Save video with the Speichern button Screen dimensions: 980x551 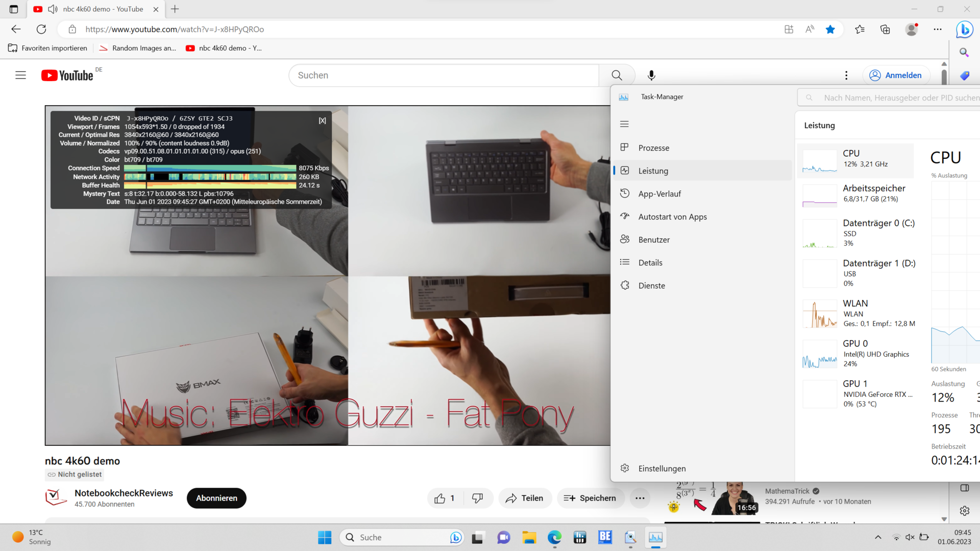591,498
